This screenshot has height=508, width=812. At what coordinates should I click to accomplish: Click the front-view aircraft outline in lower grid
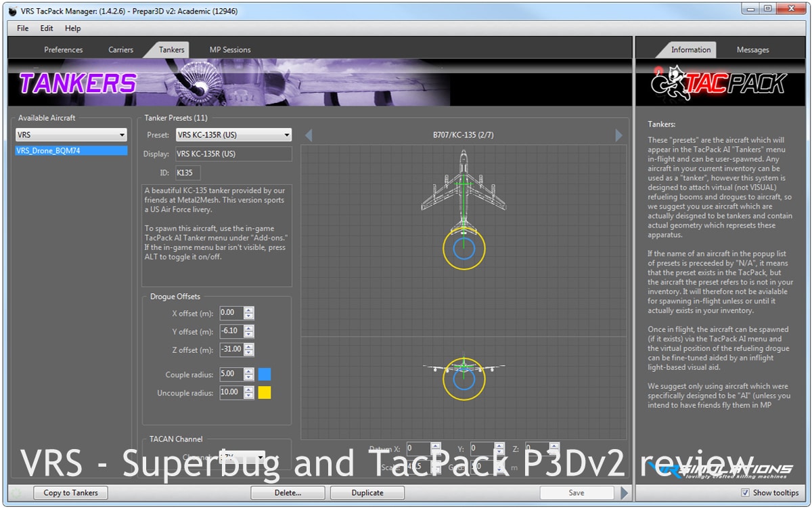tap(464, 368)
